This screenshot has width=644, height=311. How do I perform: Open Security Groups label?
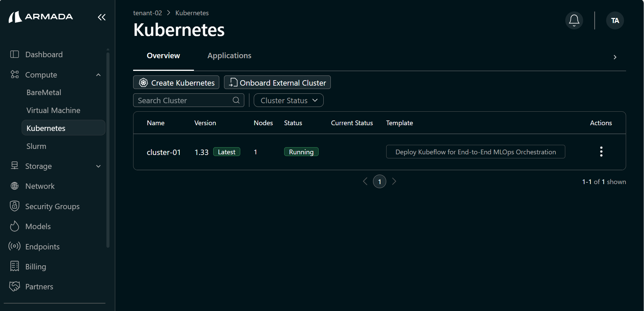point(52,206)
